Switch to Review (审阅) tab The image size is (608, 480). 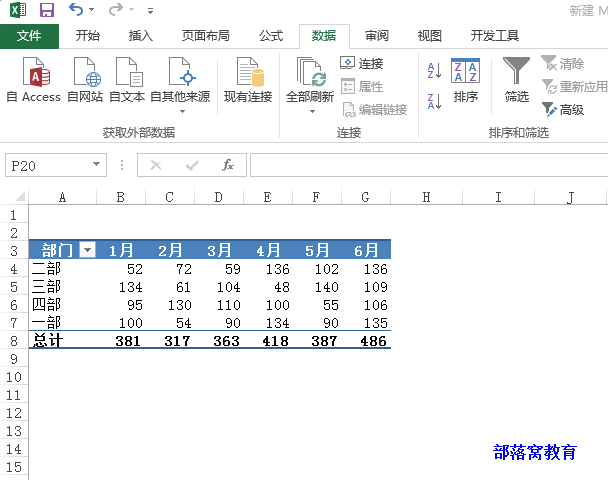tap(377, 36)
